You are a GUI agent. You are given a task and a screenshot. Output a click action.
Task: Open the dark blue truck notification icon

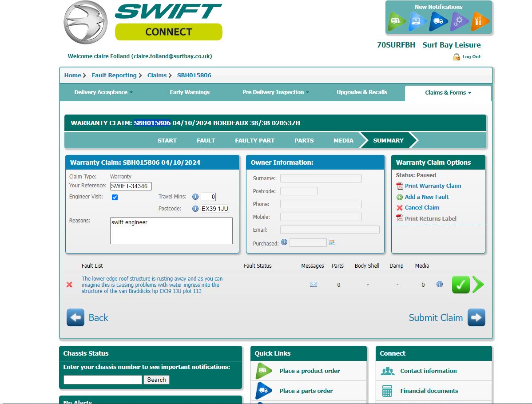tap(438, 21)
